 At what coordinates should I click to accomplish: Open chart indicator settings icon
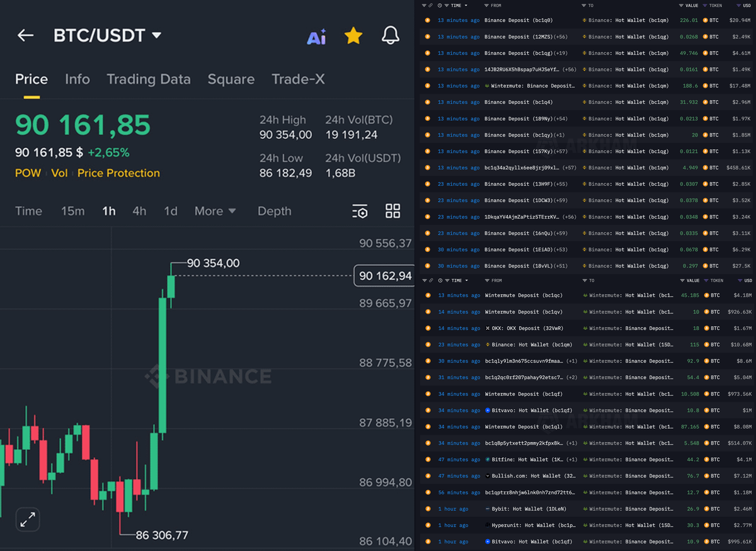point(360,211)
